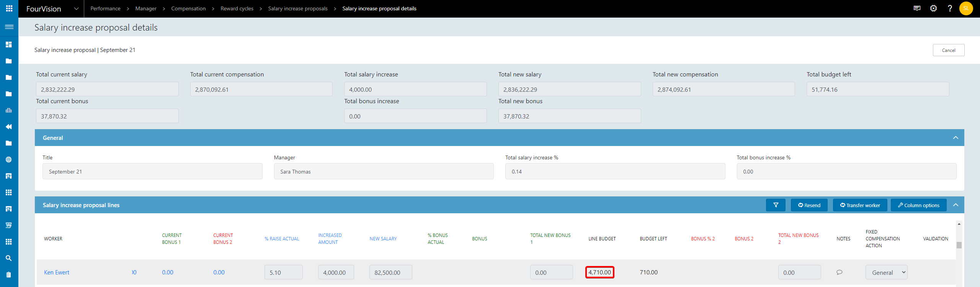Go to Performance breadcrumb
The width and height of the screenshot is (980, 287).
point(105,8)
